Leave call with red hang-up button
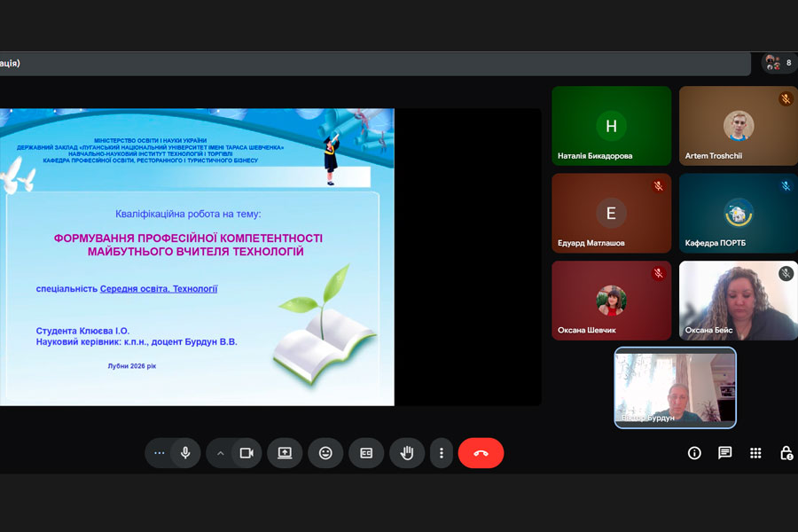The height and width of the screenshot is (532, 798). [x=481, y=452]
